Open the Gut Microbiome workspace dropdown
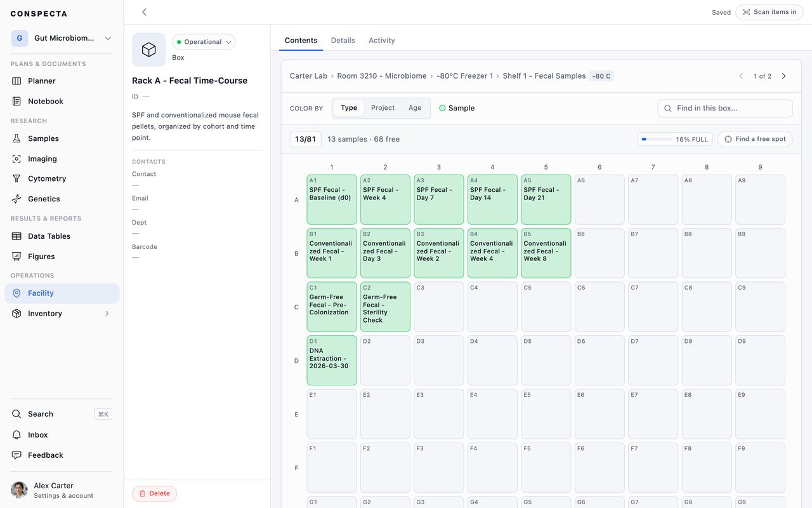The height and width of the screenshot is (508, 812). 62,38
